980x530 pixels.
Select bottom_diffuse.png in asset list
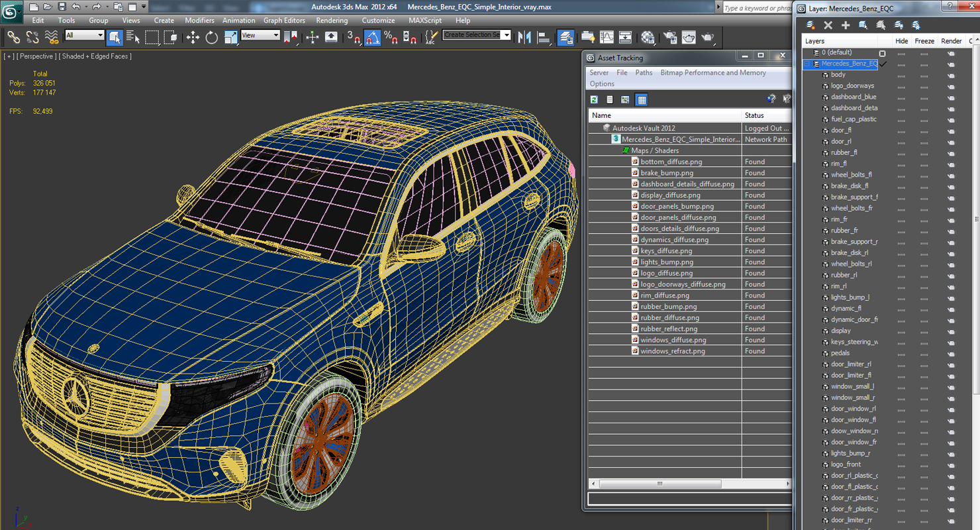point(671,162)
